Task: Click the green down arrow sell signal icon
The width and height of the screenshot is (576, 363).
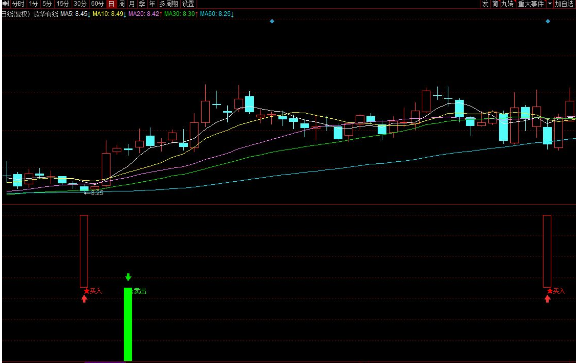Action: click(128, 277)
